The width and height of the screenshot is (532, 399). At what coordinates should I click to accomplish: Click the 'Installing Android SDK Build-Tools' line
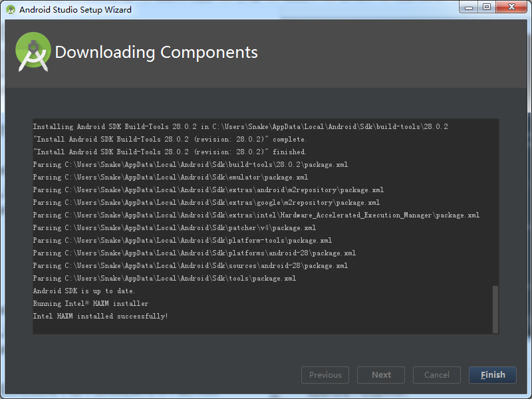pyautogui.click(x=240, y=126)
